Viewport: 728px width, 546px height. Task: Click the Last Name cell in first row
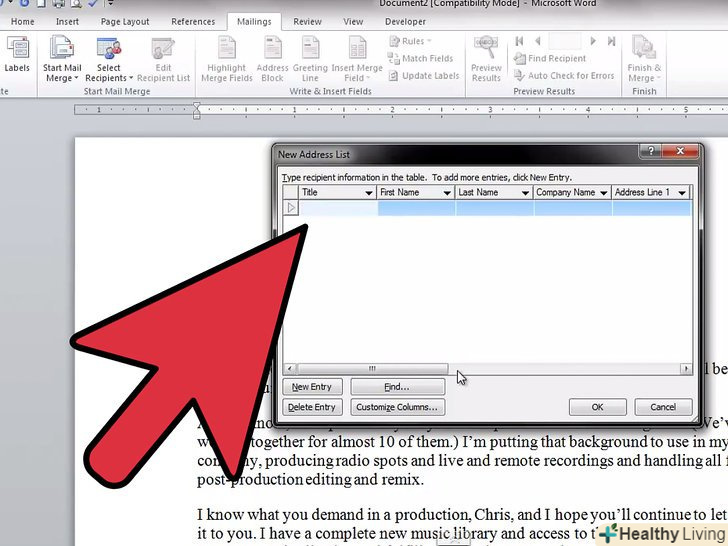click(x=494, y=208)
